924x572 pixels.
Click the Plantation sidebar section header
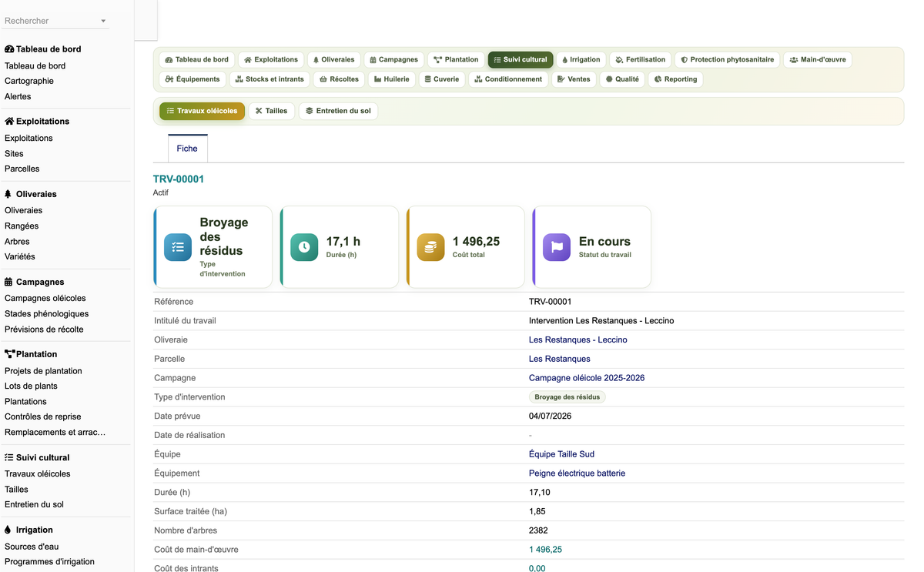coord(31,354)
